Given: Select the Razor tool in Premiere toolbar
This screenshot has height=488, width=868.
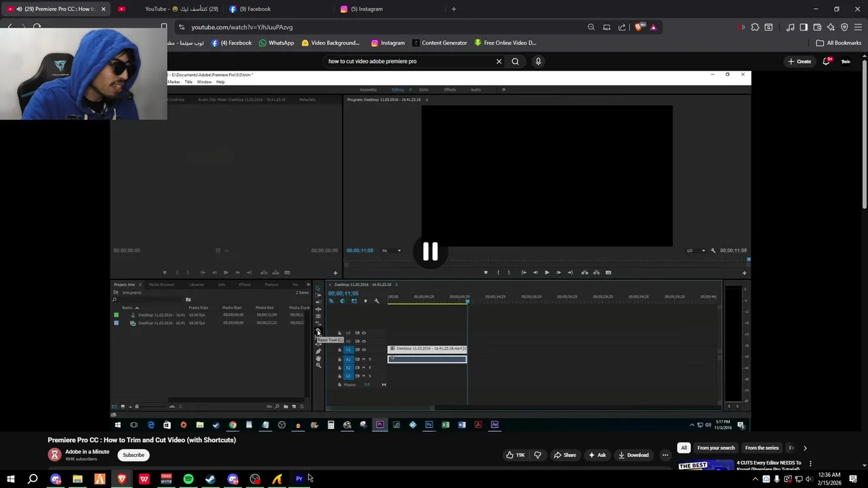Looking at the screenshot, I should pos(318,330).
